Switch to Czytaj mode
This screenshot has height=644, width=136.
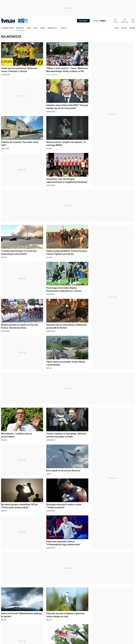(x=116, y=28)
